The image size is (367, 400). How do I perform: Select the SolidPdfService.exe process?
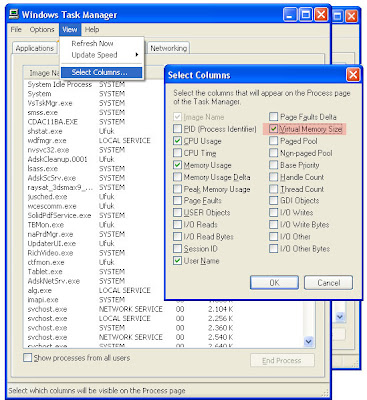(x=59, y=215)
